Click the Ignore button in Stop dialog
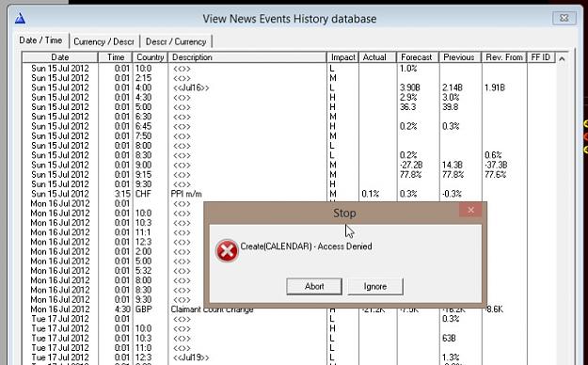Screen dimensions: 588x365 pyautogui.click(x=375, y=287)
